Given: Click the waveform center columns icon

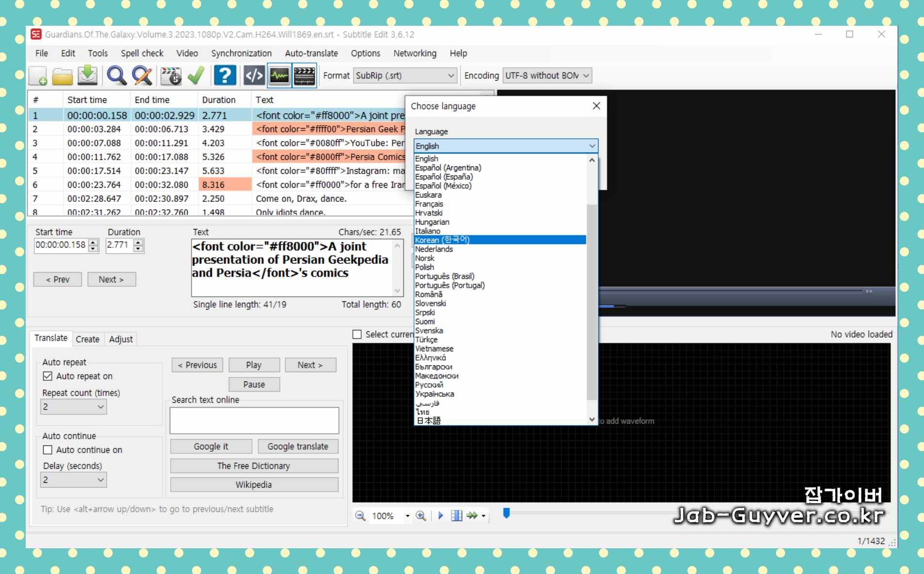Looking at the screenshot, I should (456, 516).
